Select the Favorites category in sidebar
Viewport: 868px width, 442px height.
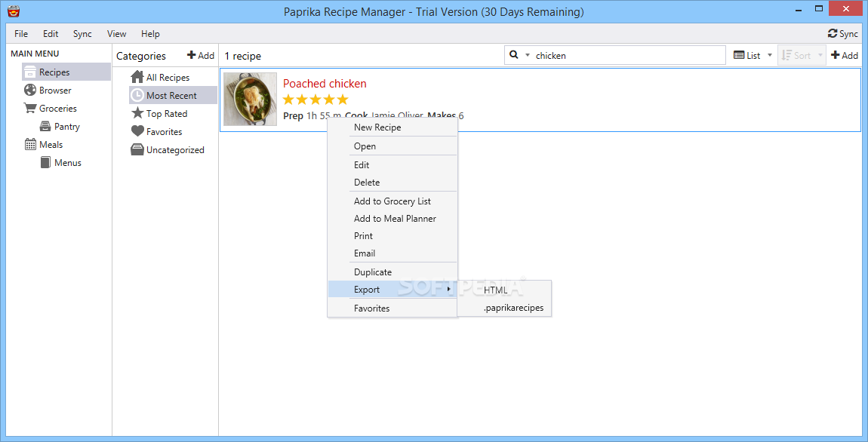(x=173, y=132)
